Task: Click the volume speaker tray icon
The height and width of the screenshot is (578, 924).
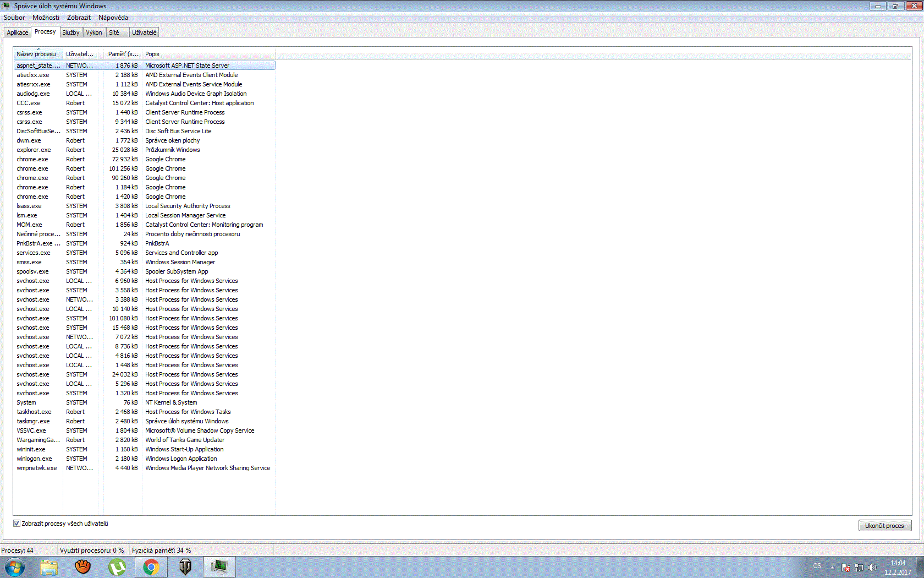Action: [x=872, y=568]
